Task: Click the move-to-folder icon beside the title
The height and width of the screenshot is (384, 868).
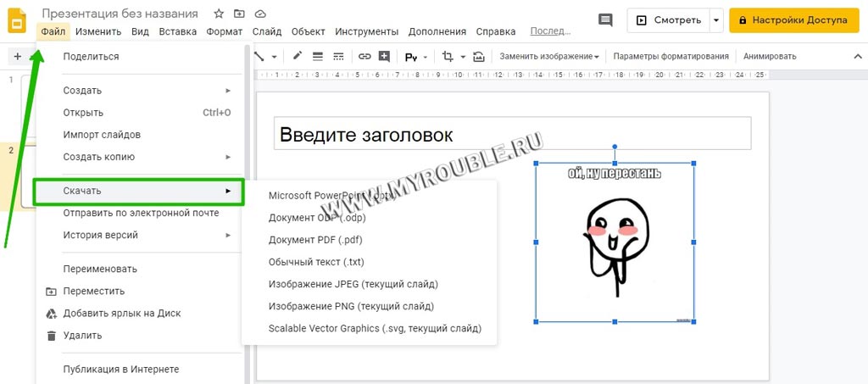Action: point(239,14)
